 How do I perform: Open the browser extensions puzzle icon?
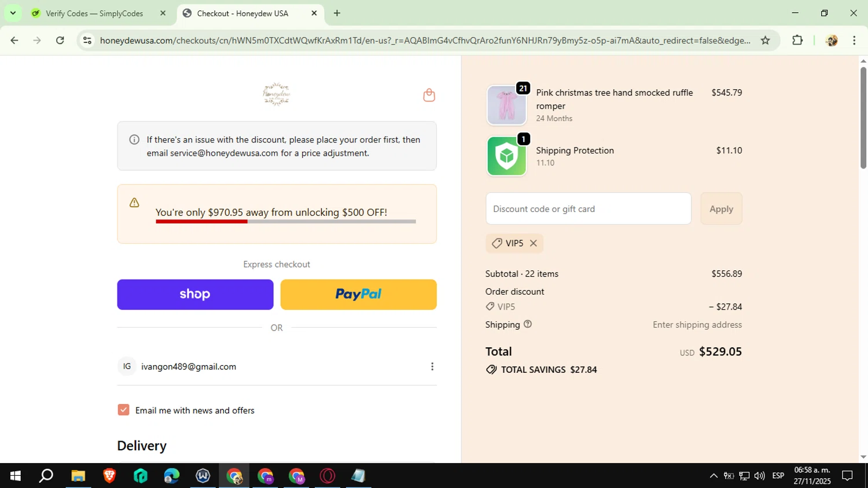[x=797, y=41]
